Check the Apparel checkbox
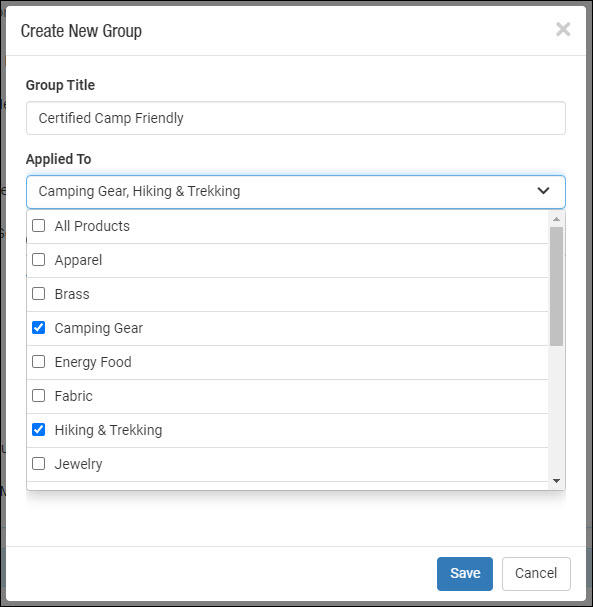The width and height of the screenshot is (593, 607). (x=38, y=260)
